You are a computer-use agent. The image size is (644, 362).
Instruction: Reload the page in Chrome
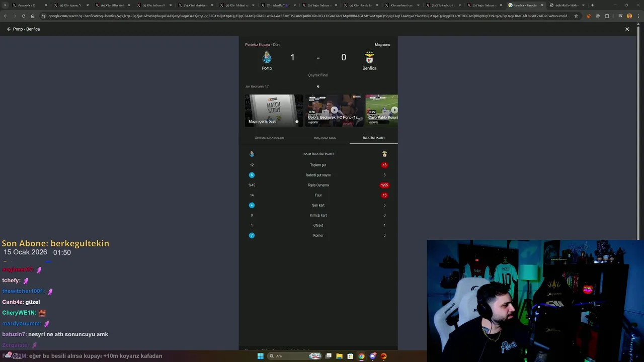pos(23,16)
